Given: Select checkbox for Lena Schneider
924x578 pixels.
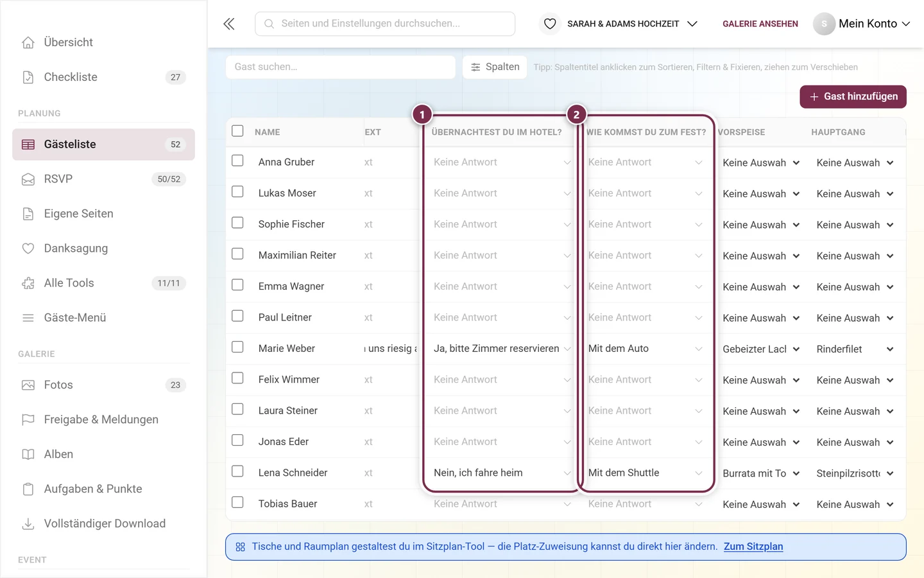Looking at the screenshot, I should pyautogui.click(x=237, y=471).
